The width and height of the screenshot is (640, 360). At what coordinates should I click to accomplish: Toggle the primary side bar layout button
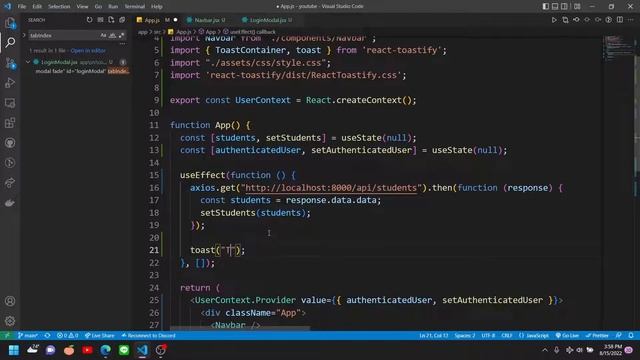pos(546,7)
